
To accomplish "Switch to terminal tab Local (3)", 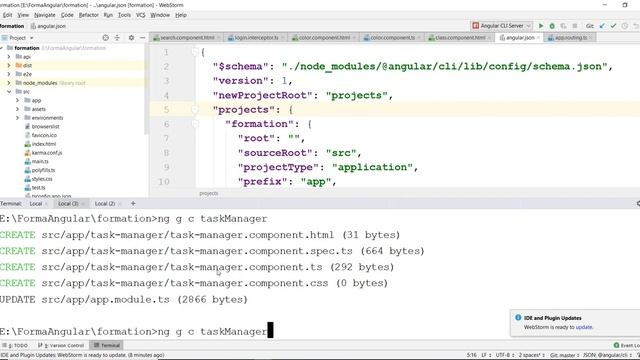I will (68, 204).
